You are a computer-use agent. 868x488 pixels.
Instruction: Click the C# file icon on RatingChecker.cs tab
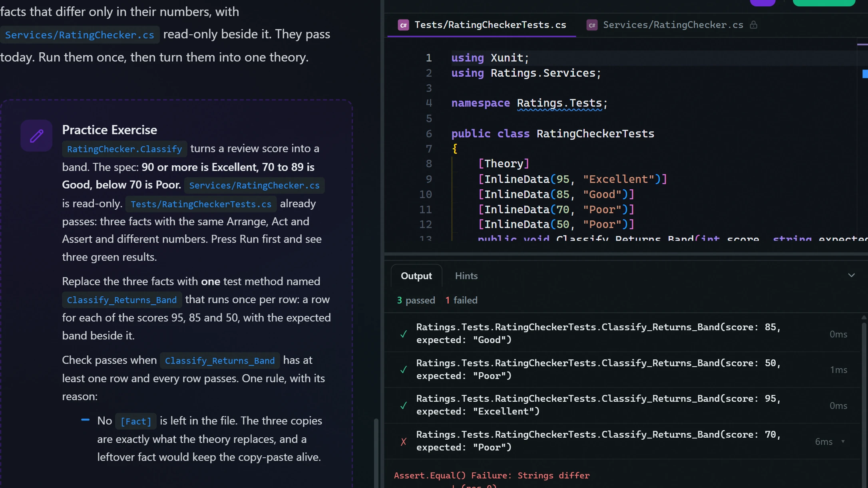click(592, 25)
